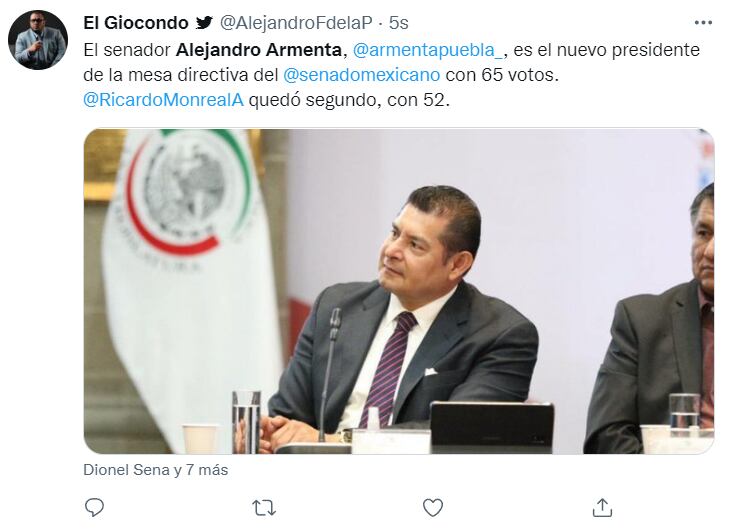Open the attached senate photo

tap(399, 291)
